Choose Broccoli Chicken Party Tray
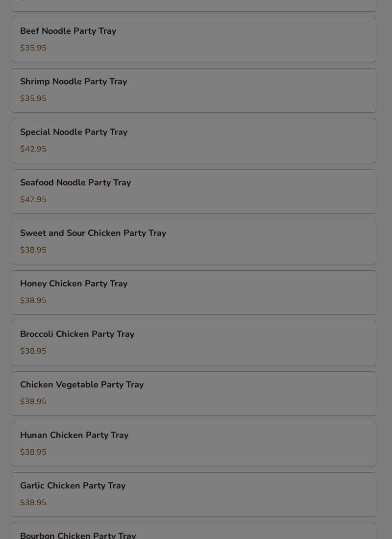This screenshot has width=392, height=539. 194,343
